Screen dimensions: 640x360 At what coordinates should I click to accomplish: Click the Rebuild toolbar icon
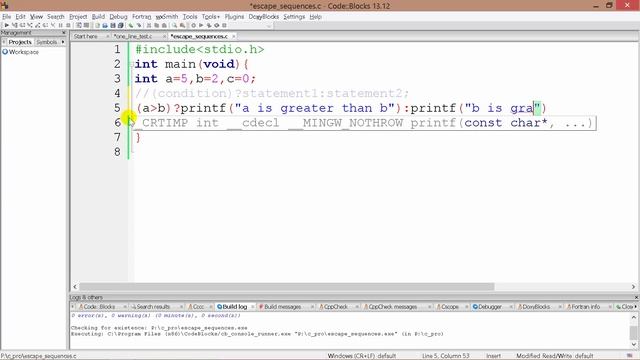tap(217, 25)
